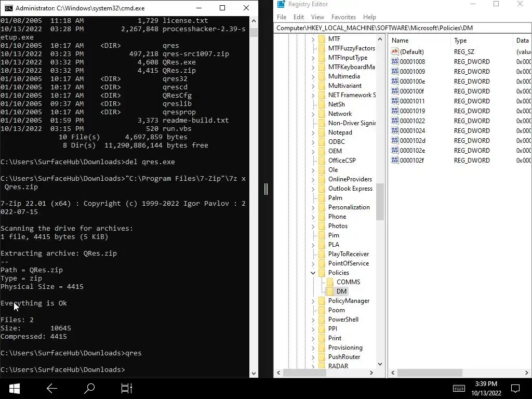Open the Action Center notifications
Viewport: 532px width, 399px height.
coord(515,389)
